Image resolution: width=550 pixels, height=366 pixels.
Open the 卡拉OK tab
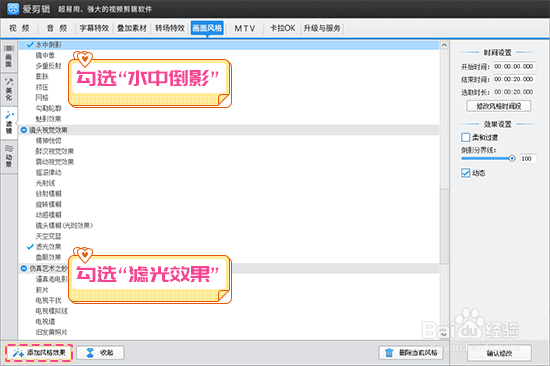pos(282,28)
